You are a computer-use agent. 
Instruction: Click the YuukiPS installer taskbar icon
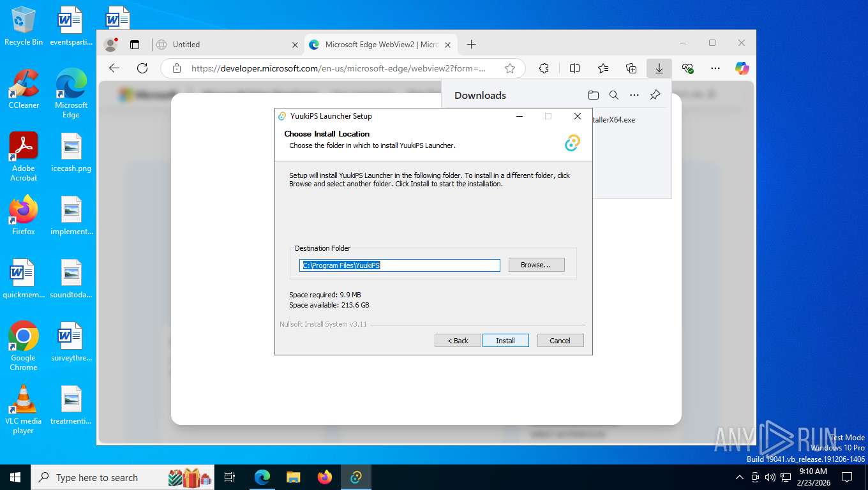click(356, 477)
